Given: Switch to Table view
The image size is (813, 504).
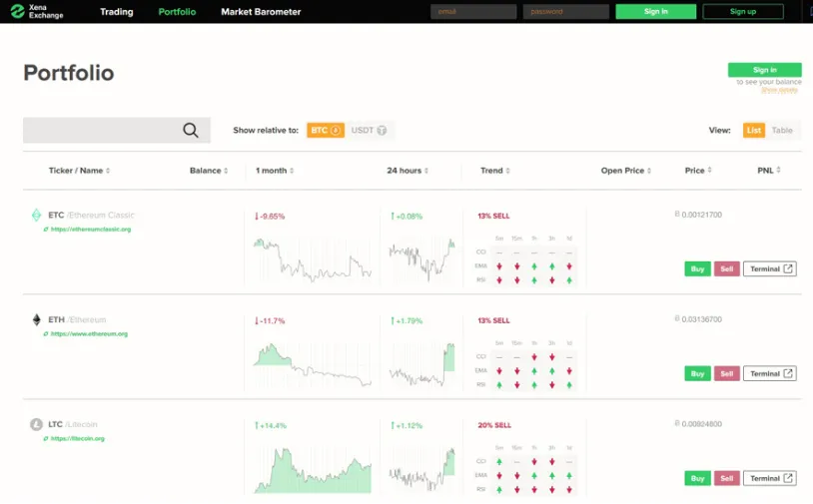Looking at the screenshot, I should tap(782, 130).
